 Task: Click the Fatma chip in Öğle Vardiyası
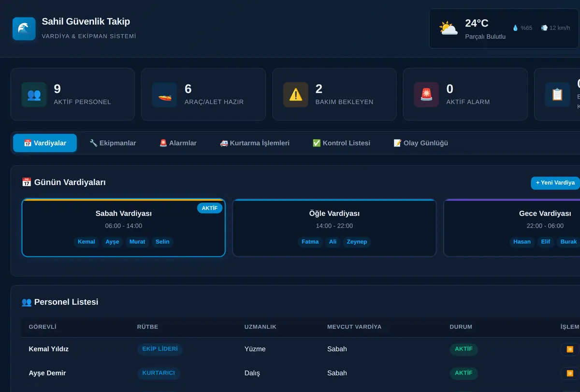pyautogui.click(x=310, y=242)
